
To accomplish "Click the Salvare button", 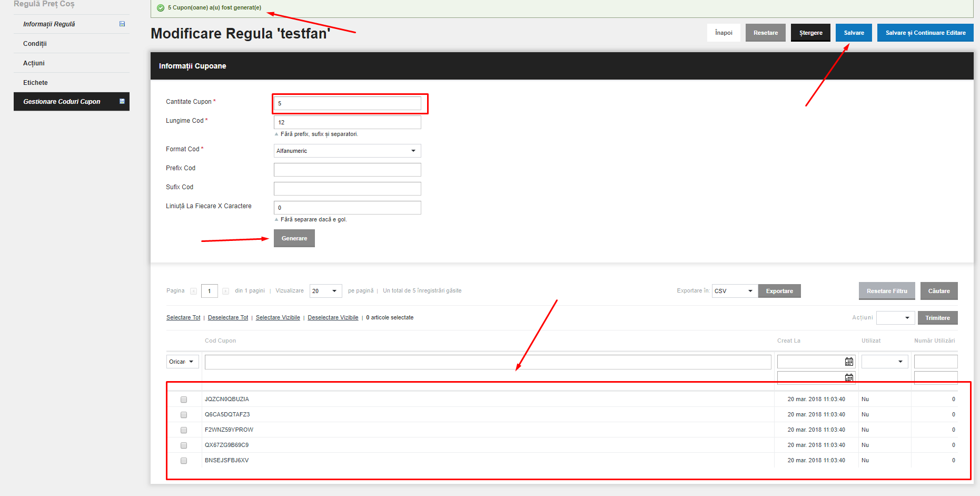I will click(854, 33).
